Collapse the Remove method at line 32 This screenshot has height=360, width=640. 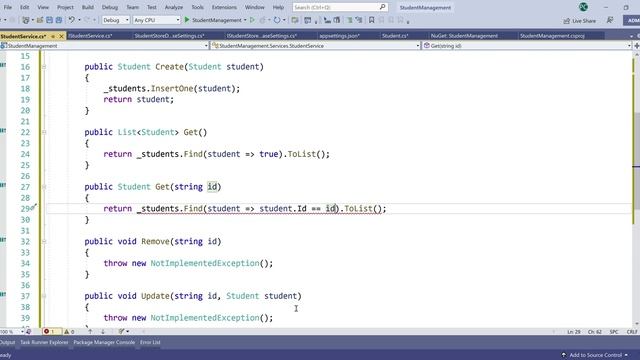point(44,242)
